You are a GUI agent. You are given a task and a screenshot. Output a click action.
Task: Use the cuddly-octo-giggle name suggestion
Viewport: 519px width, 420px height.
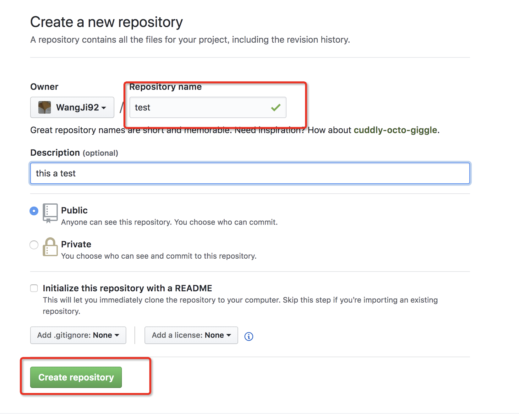pos(396,130)
